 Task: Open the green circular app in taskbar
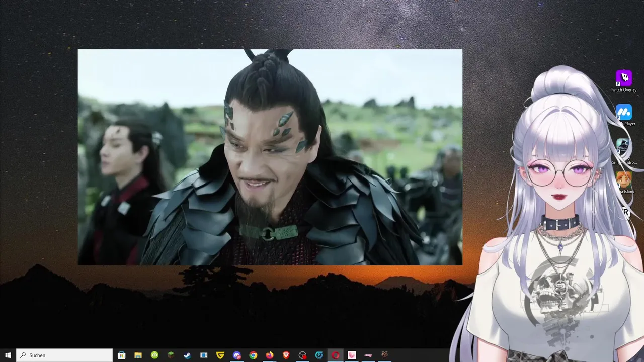(154, 355)
